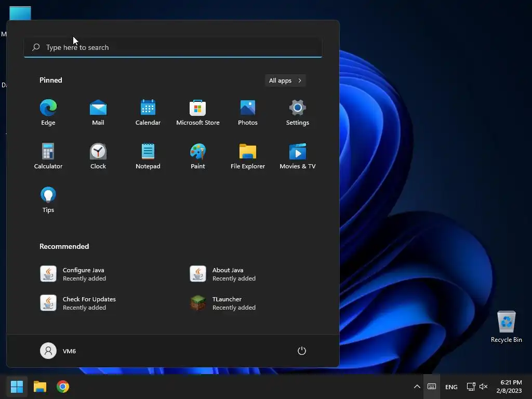The width and height of the screenshot is (532, 399).
Task: Open the Edge browser from pinned apps
Action: (48, 113)
